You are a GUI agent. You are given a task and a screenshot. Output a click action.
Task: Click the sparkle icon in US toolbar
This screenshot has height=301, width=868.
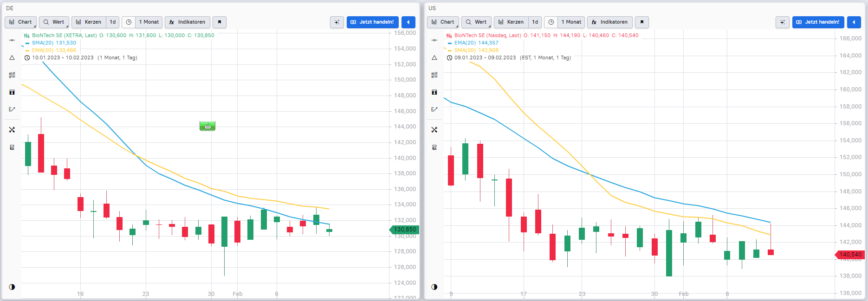click(782, 22)
